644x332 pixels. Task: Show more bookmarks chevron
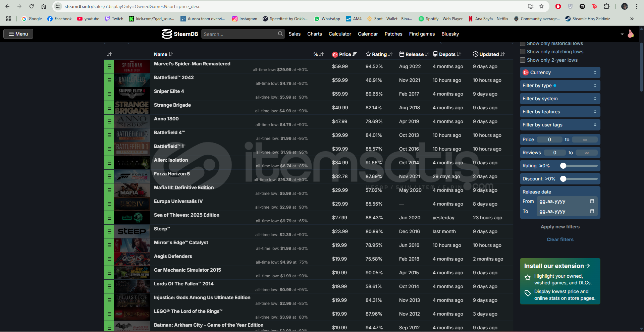click(632, 19)
